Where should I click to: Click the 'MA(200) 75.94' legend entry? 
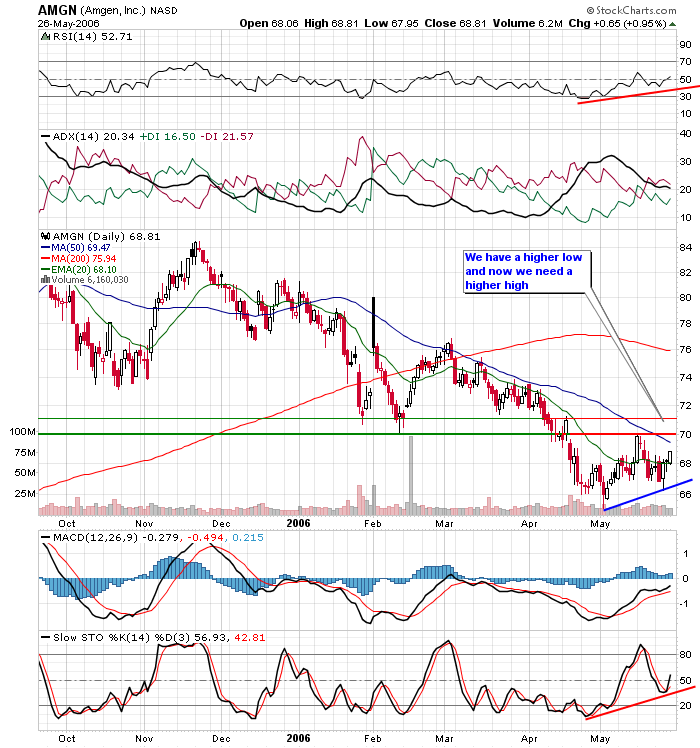pyautogui.click(x=84, y=259)
